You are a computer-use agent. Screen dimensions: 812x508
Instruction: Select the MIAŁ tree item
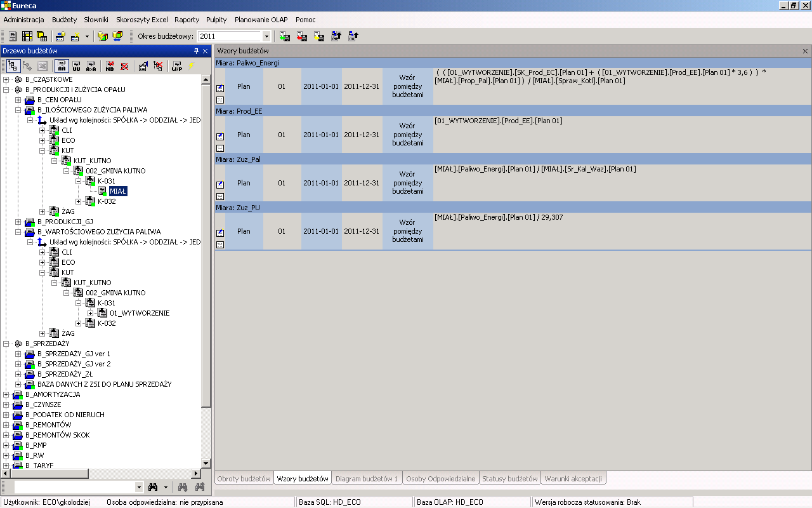[x=118, y=191]
